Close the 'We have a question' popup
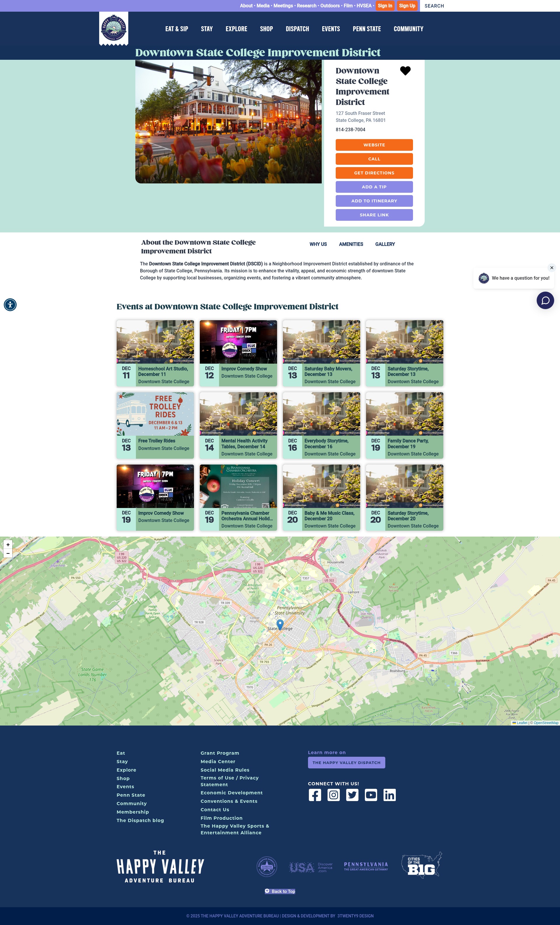The height and width of the screenshot is (925, 560). point(552,268)
